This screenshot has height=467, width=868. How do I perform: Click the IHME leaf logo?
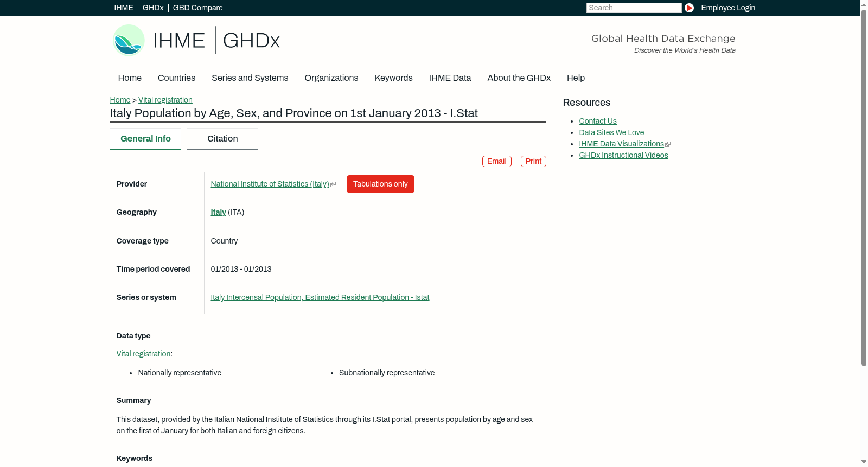pos(129,40)
